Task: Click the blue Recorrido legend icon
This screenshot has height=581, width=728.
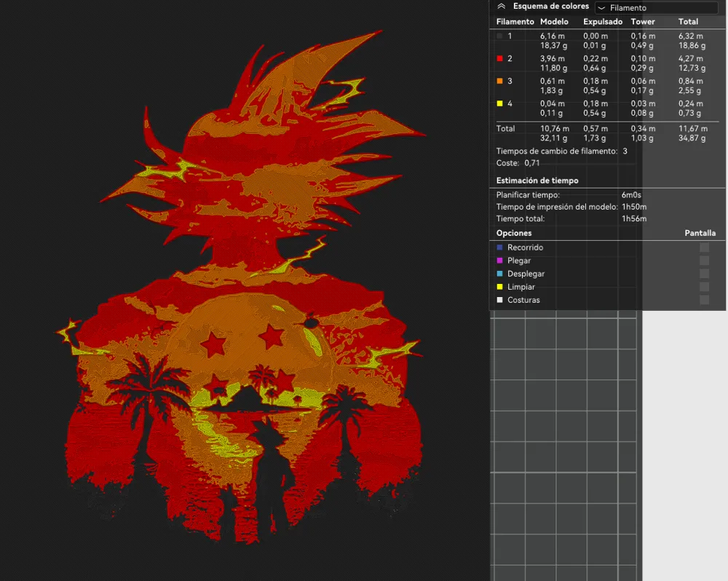Action: (x=499, y=248)
